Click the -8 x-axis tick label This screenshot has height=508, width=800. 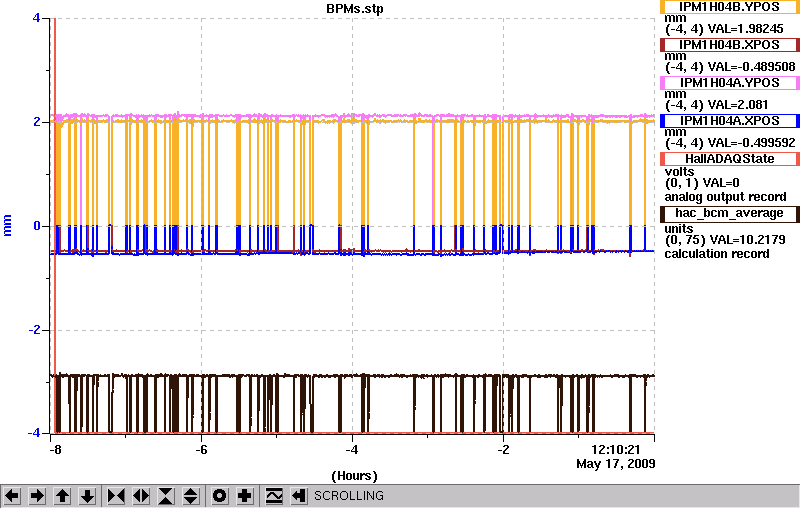[55, 450]
